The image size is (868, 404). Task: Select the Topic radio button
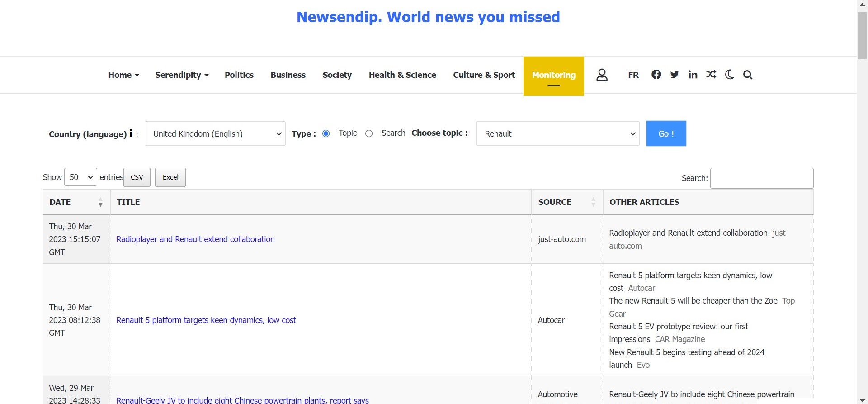click(x=326, y=133)
